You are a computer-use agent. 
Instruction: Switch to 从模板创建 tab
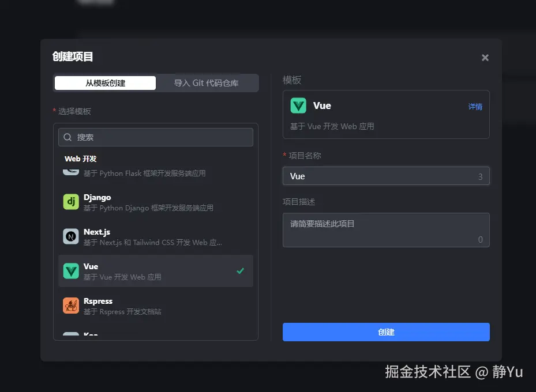[x=105, y=83]
